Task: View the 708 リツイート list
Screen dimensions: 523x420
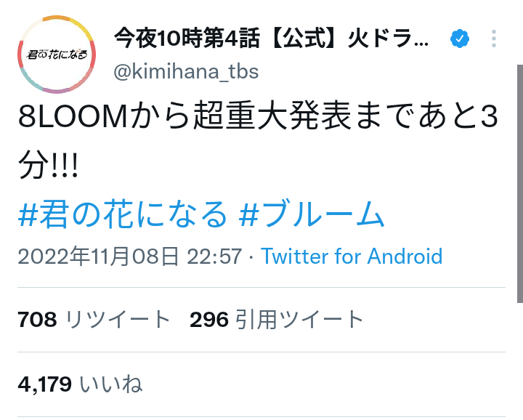Action: (x=94, y=319)
